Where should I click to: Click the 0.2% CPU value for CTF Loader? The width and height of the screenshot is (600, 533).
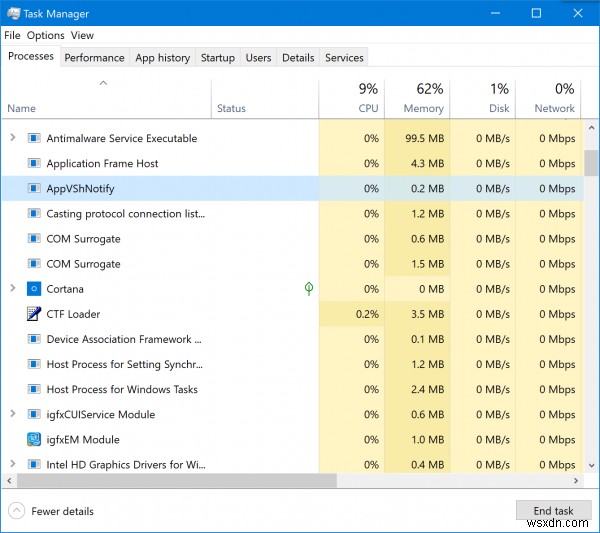point(367,314)
